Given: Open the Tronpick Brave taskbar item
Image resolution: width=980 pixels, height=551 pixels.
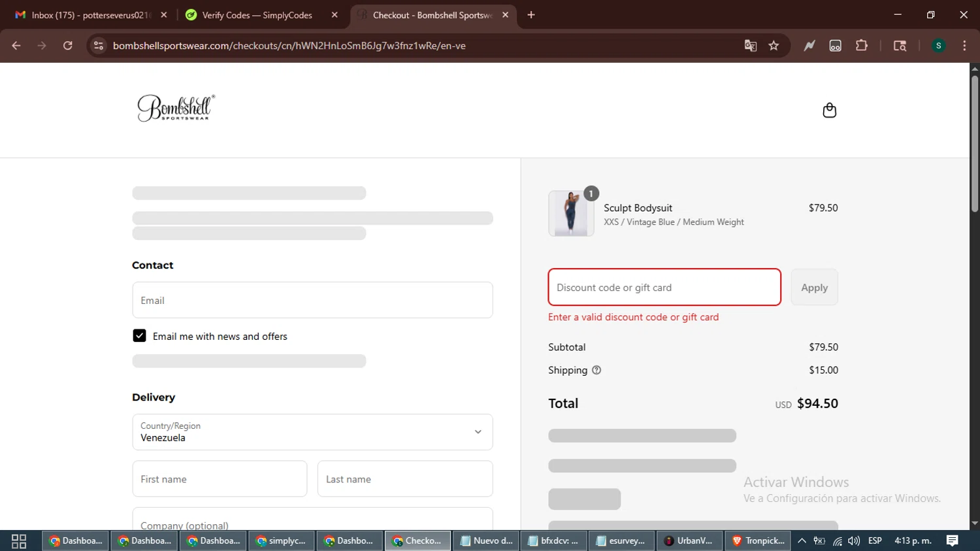Looking at the screenshot, I should (758, 541).
